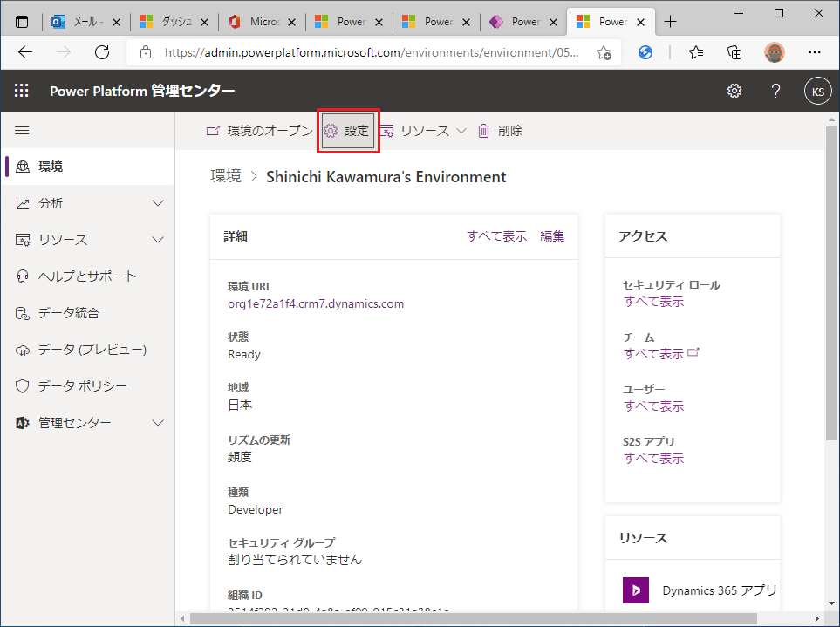Click the horizontal scrollbar at bottom
840x627 pixels.
click(x=473, y=619)
